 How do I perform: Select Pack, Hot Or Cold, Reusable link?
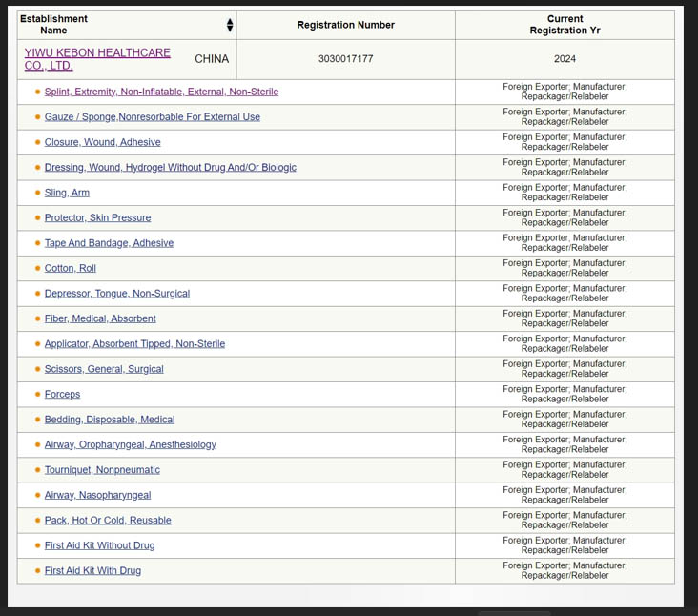[x=108, y=521]
